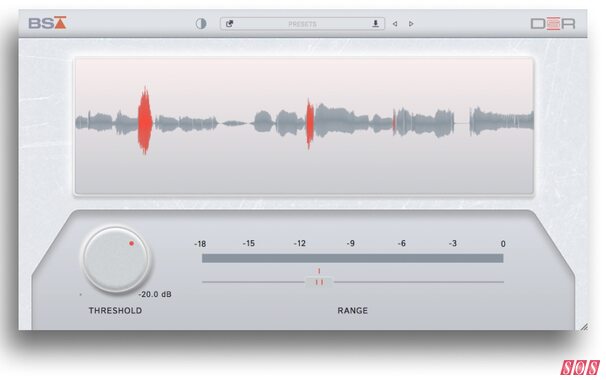Click the -12 scale marking
The width and height of the screenshot is (606, 380).
300,244
